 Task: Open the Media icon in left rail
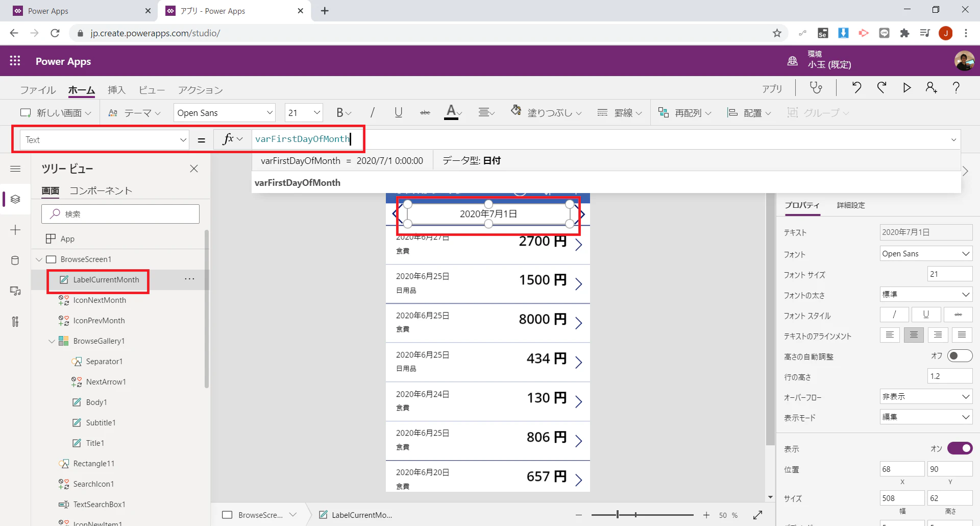tap(15, 291)
